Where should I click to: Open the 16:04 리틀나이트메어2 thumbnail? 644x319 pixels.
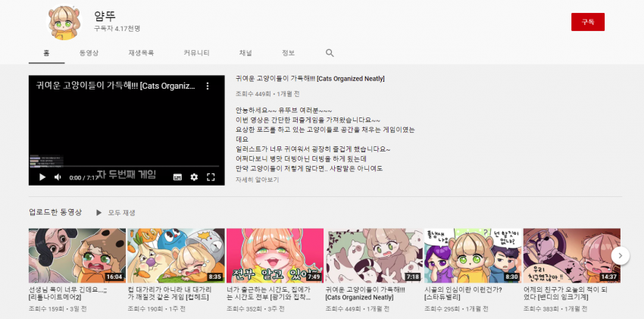pyautogui.click(x=77, y=255)
